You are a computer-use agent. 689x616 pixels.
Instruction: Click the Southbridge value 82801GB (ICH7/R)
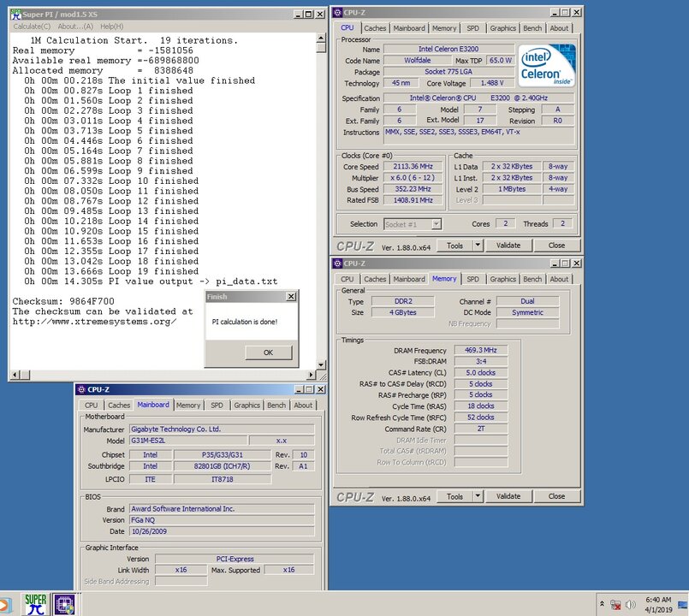pyautogui.click(x=222, y=466)
